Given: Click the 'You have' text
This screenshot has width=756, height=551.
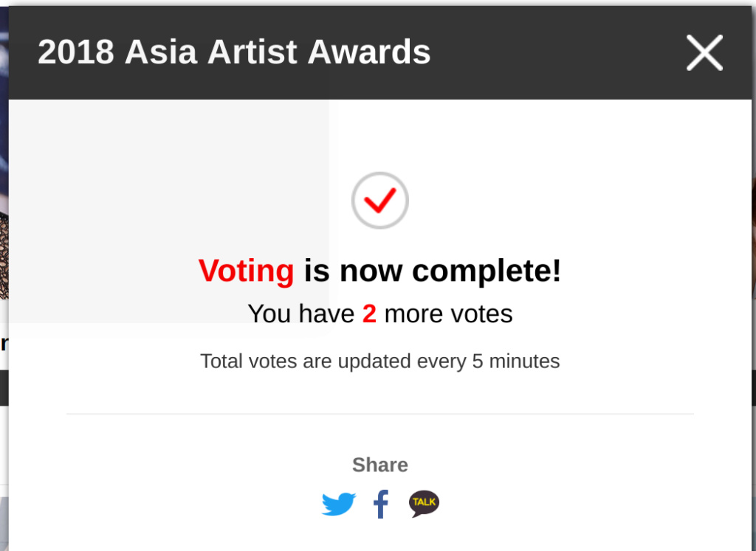Looking at the screenshot, I should pyautogui.click(x=301, y=314).
